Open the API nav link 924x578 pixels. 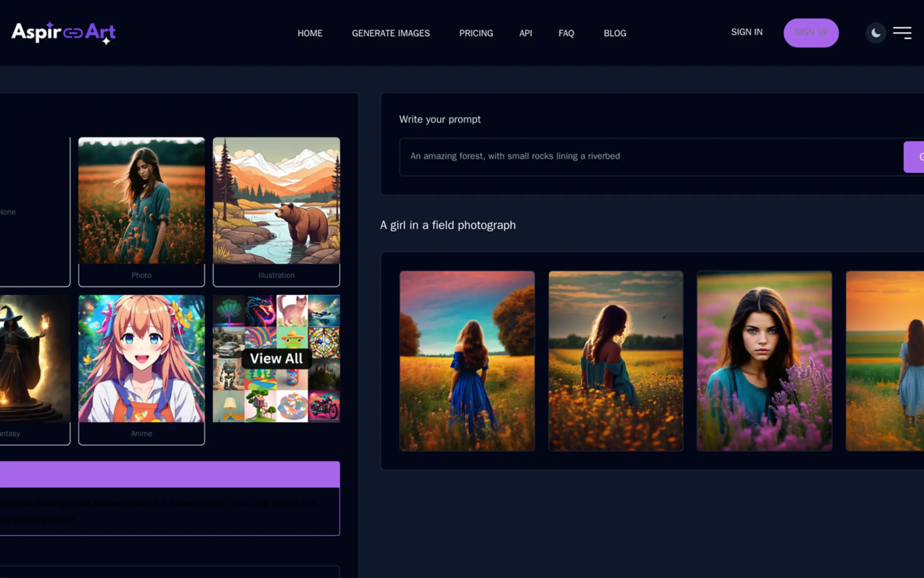click(525, 33)
